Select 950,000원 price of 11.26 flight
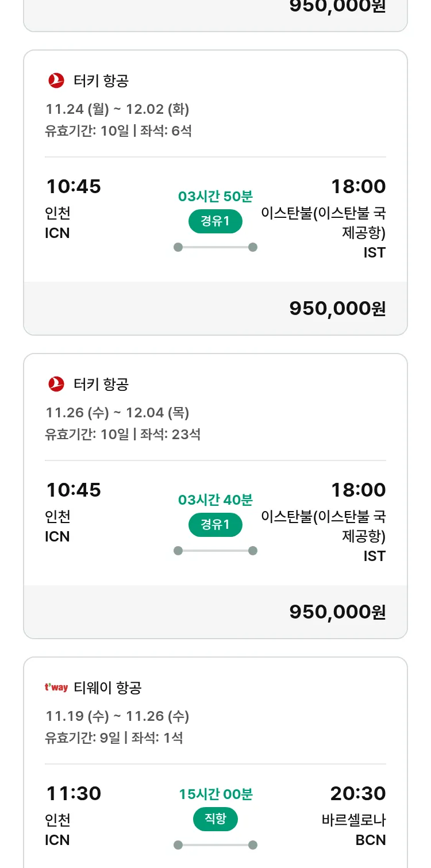This screenshot has height=868, width=431. pyautogui.click(x=337, y=612)
